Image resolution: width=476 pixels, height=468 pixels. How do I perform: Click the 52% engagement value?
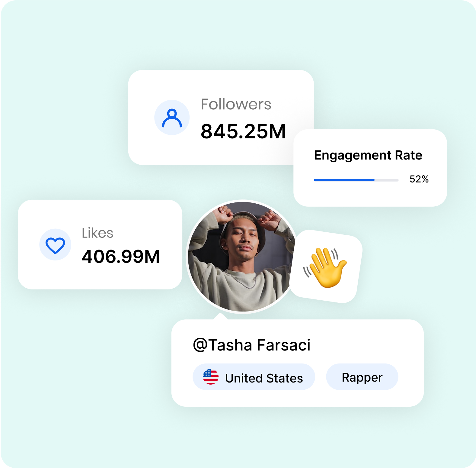pyautogui.click(x=419, y=179)
